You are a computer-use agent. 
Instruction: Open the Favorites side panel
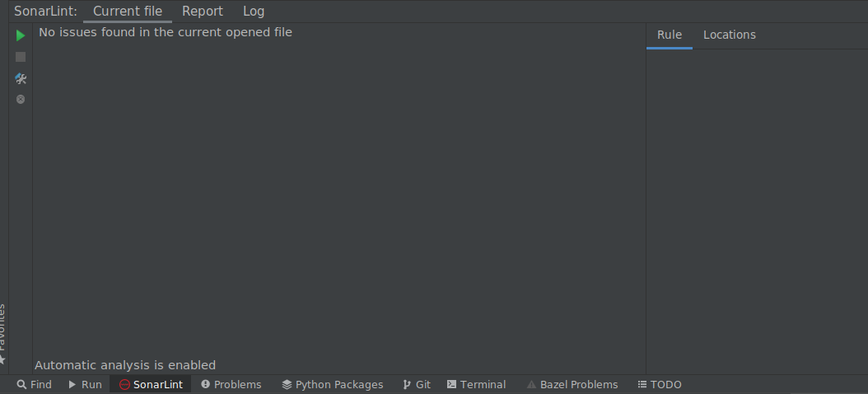click(x=2, y=334)
